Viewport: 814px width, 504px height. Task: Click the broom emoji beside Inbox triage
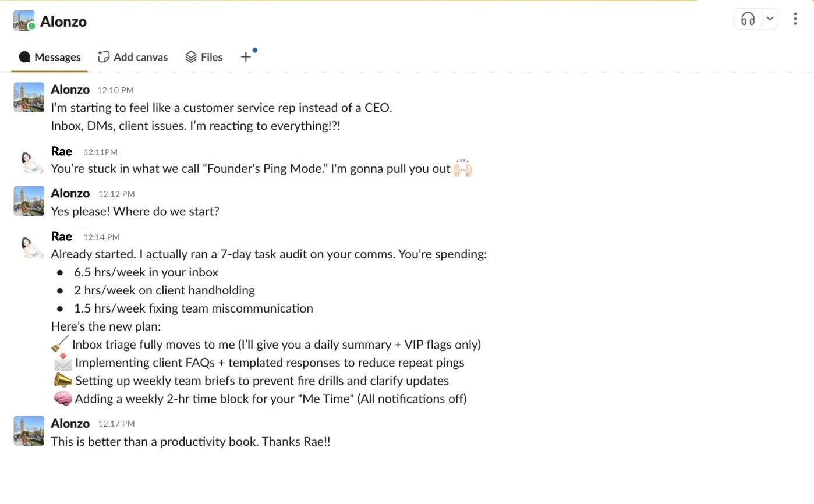coord(60,344)
